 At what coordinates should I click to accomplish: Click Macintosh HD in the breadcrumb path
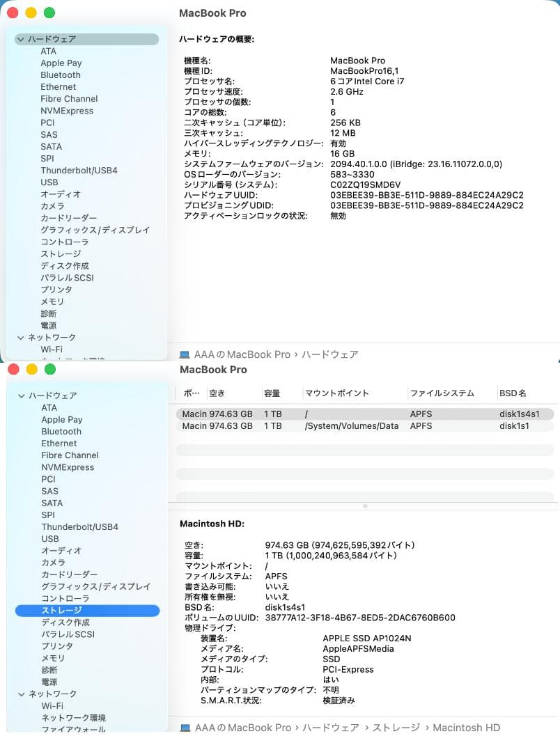click(x=466, y=728)
